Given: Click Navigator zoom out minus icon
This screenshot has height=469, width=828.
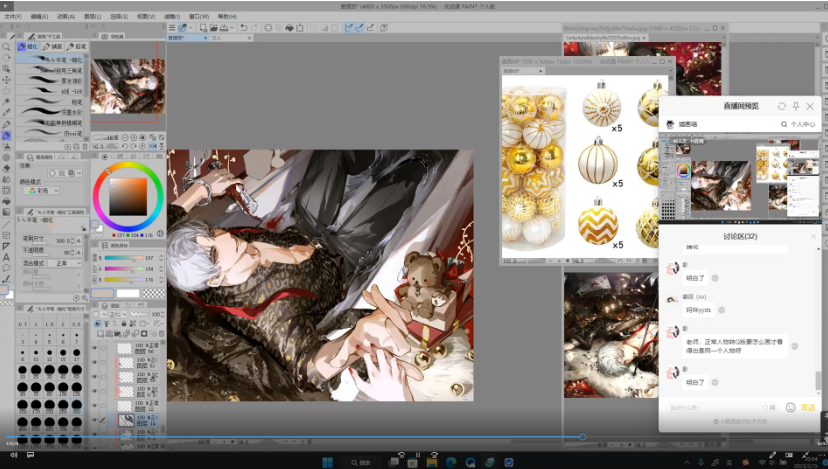Looking at the screenshot, I should click(125, 137).
